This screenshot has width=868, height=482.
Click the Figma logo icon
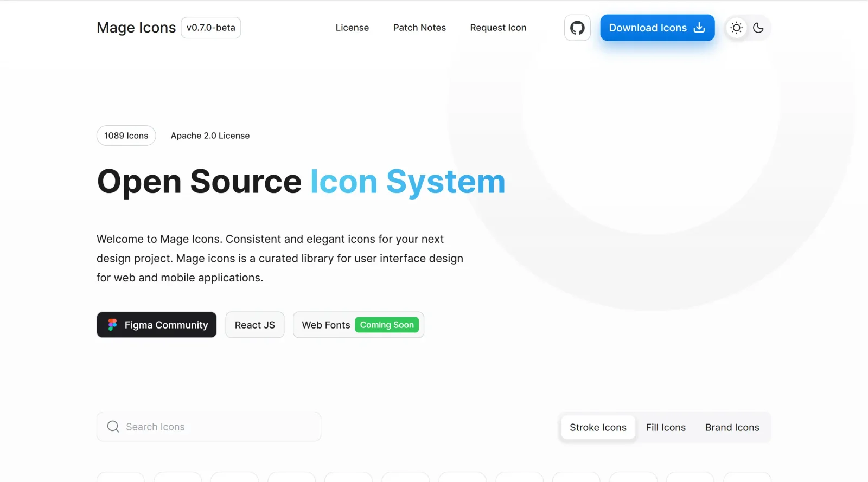(112, 325)
